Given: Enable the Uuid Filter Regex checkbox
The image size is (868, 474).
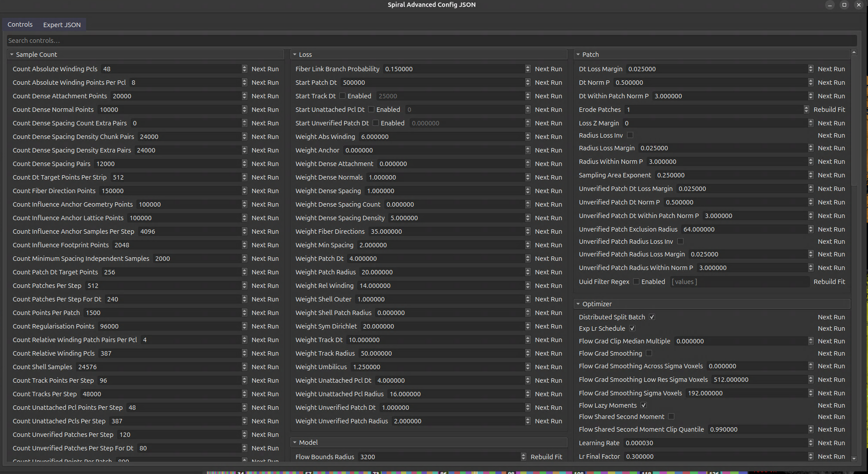Looking at the screenshot, I should click(x=636, y=281).
